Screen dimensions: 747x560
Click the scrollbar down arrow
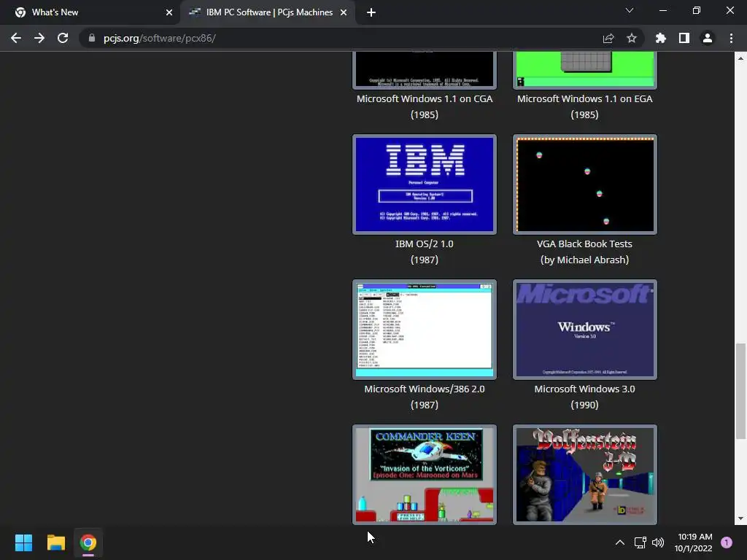coord(740,518)
